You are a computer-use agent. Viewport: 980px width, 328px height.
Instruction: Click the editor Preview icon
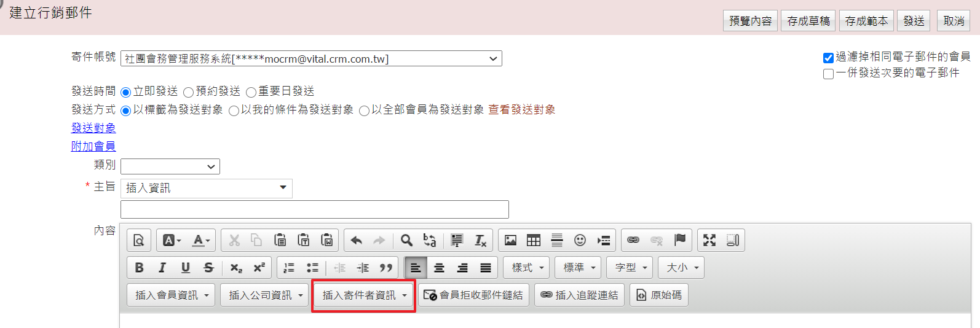(x=139, y=240)
